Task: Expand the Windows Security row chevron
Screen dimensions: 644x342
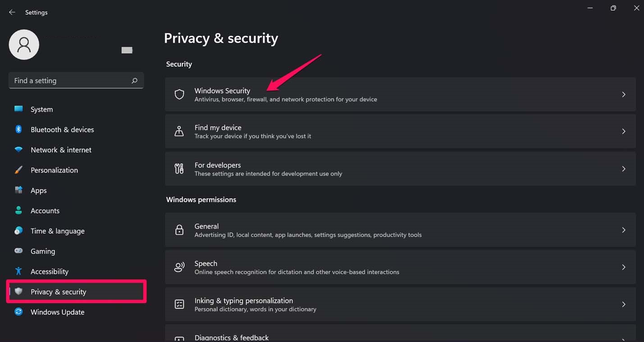Action: (x=624, y=94)
